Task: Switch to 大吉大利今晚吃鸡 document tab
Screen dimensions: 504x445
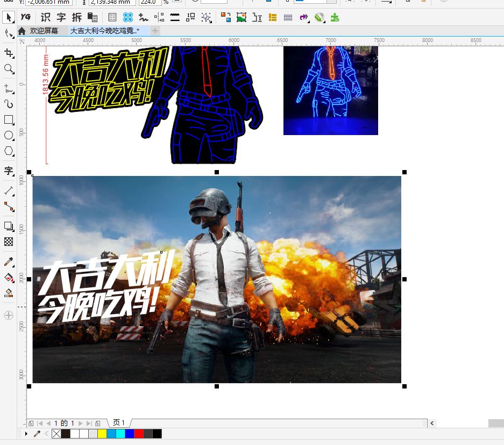Action: pyautogui.click(x=108, y=31)
